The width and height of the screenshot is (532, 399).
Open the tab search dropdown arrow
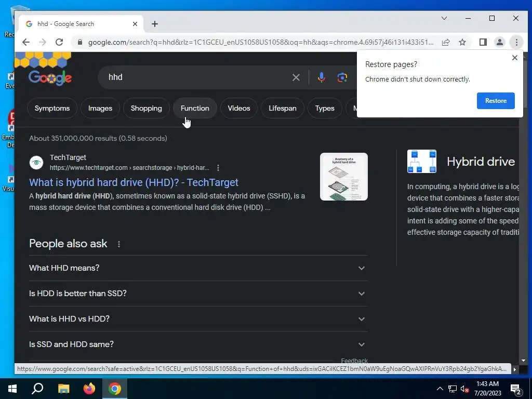(x=444, y=18)
